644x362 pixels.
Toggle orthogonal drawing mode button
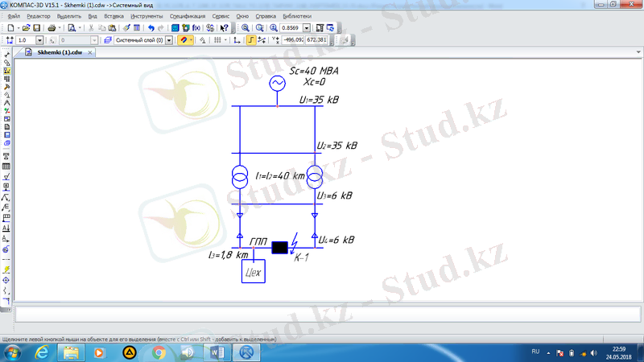pos(251,39)
